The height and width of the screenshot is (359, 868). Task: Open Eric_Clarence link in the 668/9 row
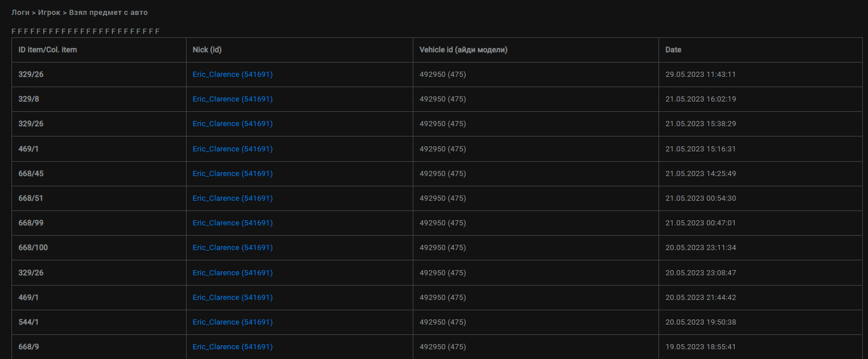click(232, 347)
